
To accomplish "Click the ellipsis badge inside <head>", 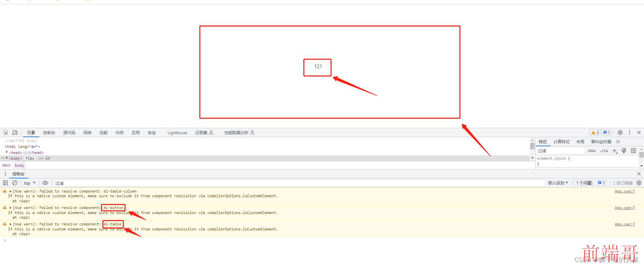I will (25, 153).
